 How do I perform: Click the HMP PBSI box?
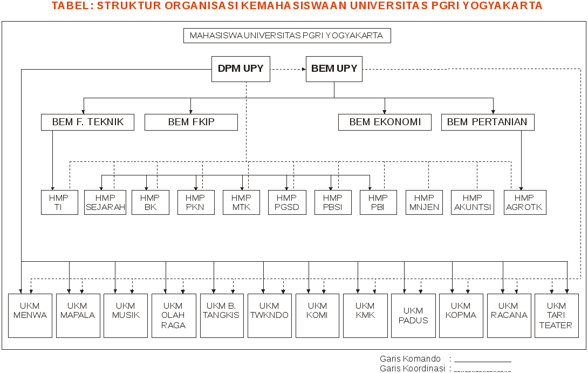(x=333, y=202)
